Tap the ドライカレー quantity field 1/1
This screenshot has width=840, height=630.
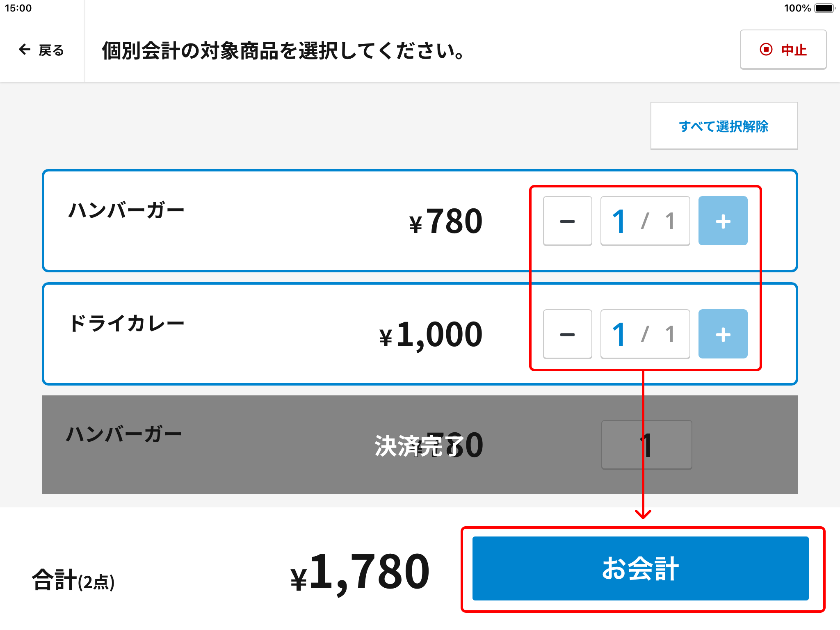645,334
